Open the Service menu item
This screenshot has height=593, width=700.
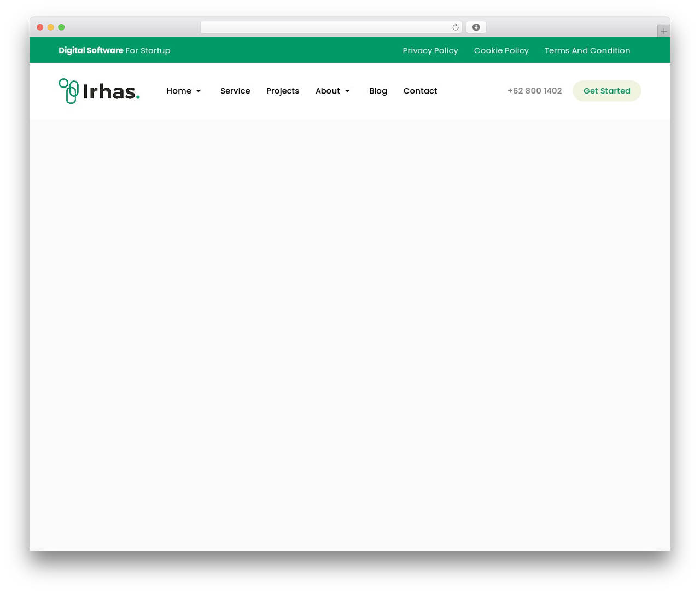coord(235,91)
